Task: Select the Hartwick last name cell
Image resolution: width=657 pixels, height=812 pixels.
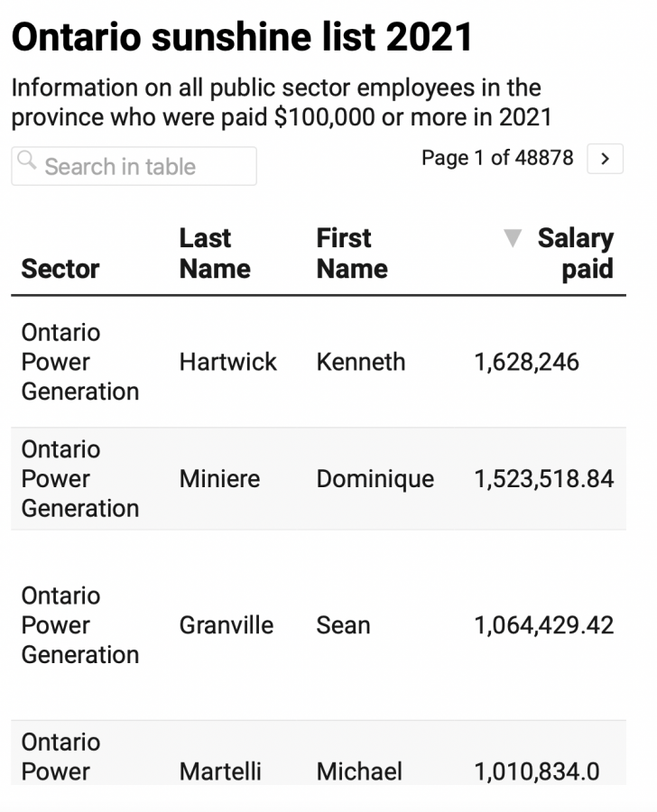Action: (228, 362)
